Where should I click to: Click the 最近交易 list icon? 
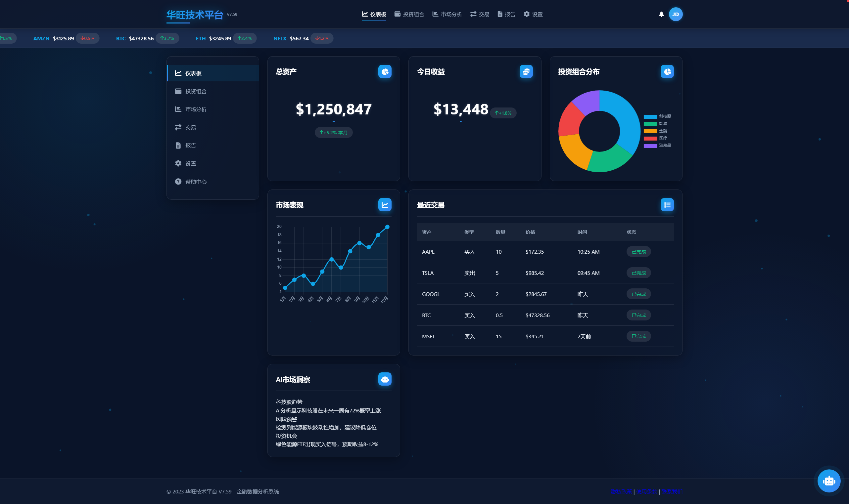pos(667,205)
